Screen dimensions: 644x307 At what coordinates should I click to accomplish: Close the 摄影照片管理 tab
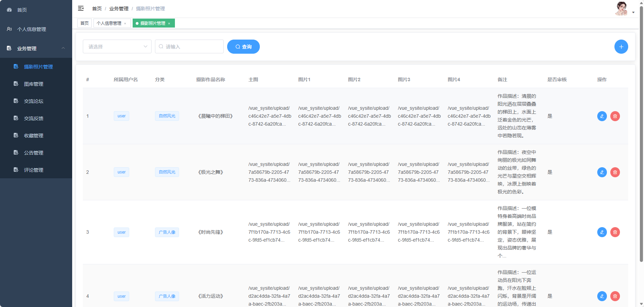click(x=169, y=24)
